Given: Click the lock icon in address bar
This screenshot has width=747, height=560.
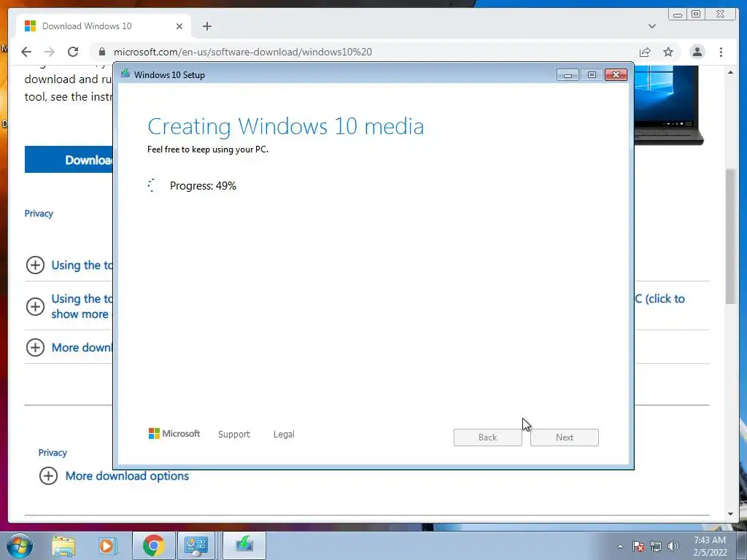Looking at the screenshot, I should 101,52.
